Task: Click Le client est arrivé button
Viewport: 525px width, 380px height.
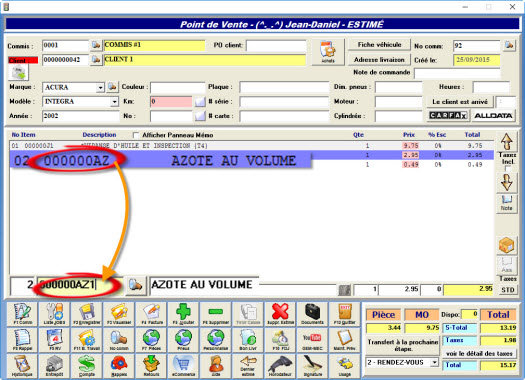Action: pyautogui.click(x=460, y=101)
